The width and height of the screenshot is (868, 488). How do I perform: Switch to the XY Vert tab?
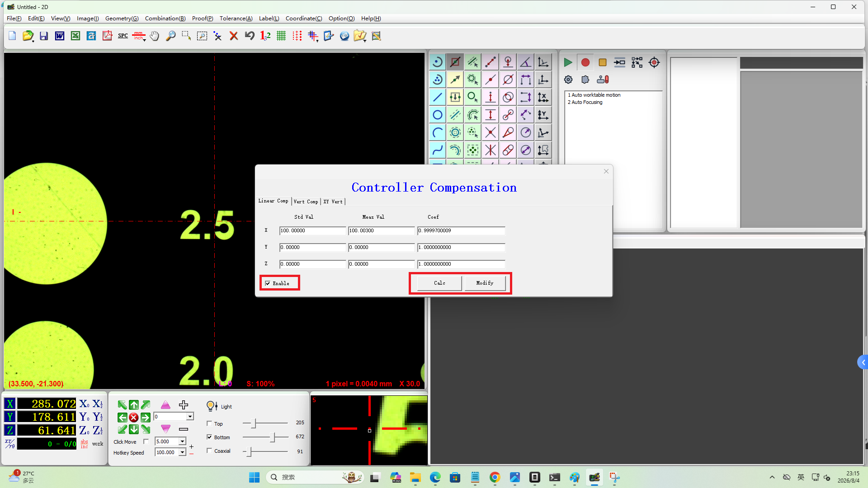click(333, 202)
